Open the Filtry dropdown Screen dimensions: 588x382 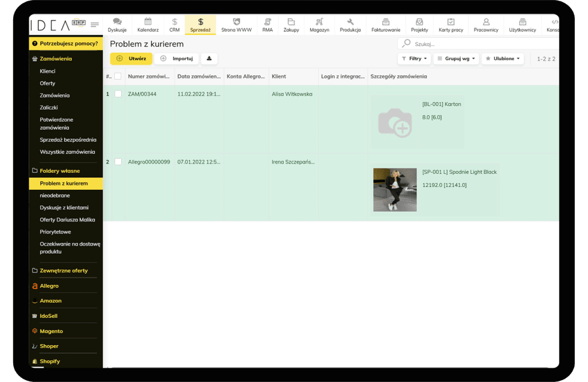tap(414, 59)
